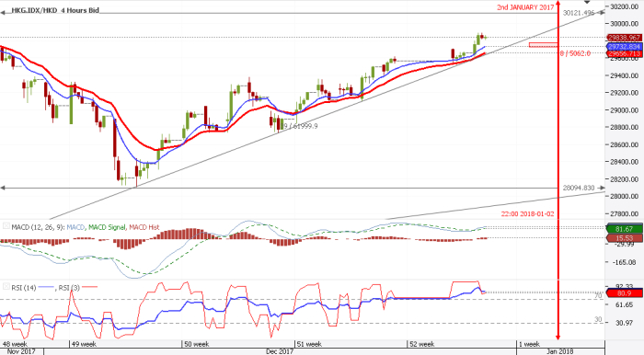The width and height of the screenshot is (644, 355).
Task: Select the arrow handle beside the 28094.830 line label
Action: [601, 188]
